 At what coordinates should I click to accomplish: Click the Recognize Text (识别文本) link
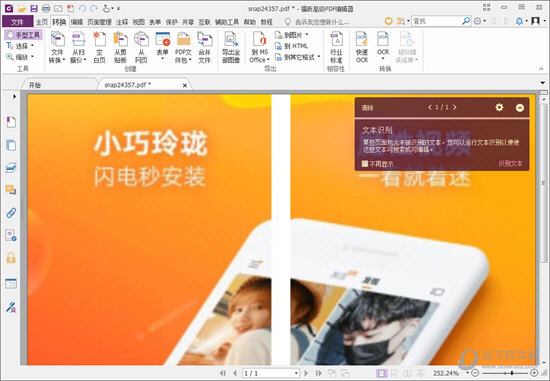(x=510, y=163)
